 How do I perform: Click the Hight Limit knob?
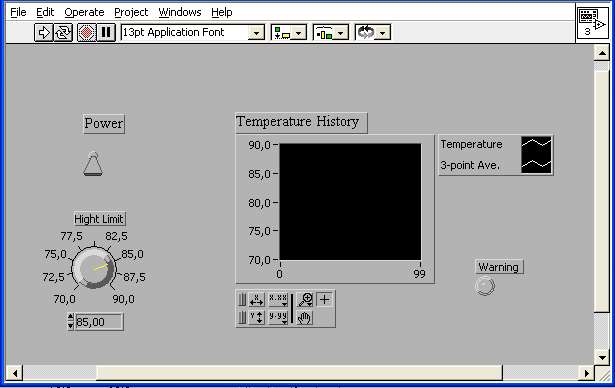pos(93,268)
